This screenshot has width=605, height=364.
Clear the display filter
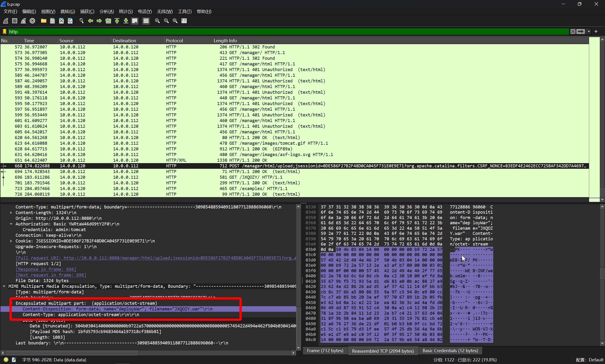573,31
